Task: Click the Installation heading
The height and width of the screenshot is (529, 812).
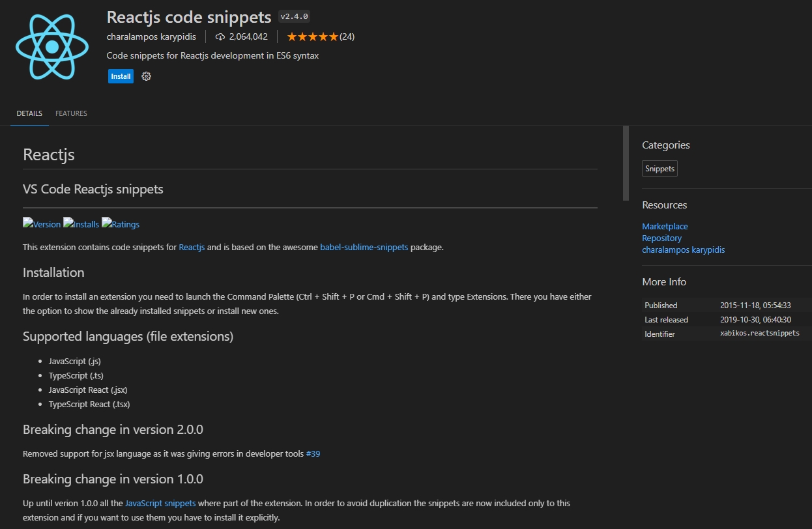Action: click(x=53, y=272)
